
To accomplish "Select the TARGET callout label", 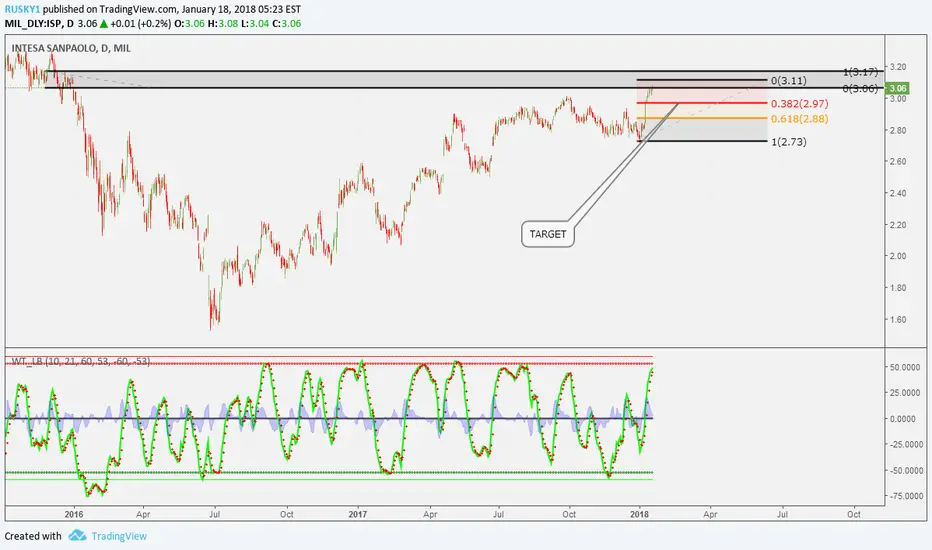I will click(x=547, y=234).
